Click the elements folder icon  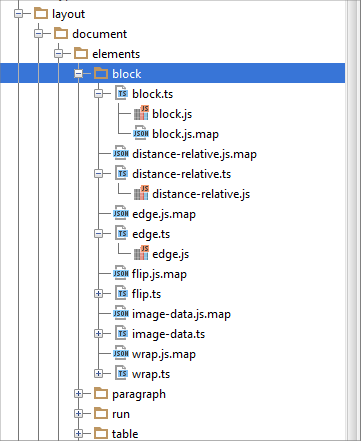tap(81, 54)
